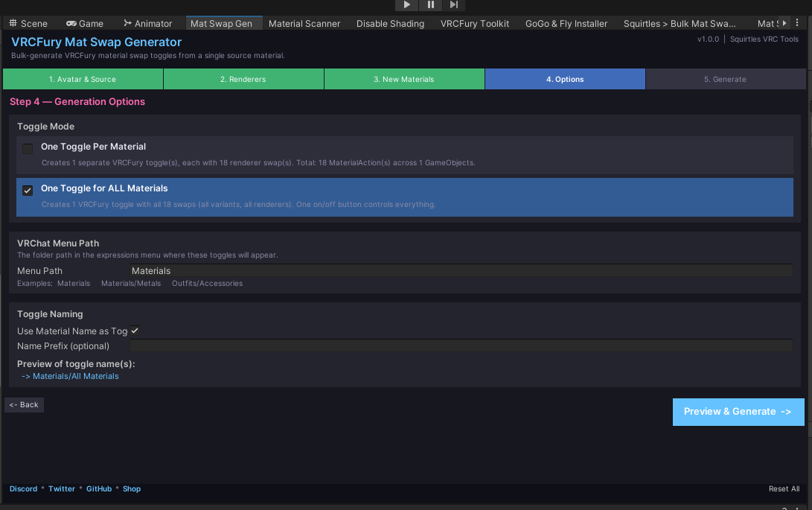Open GoGo & Fly Installer tab
This screenshot has height=510, width=812.
tap(566, 23)
